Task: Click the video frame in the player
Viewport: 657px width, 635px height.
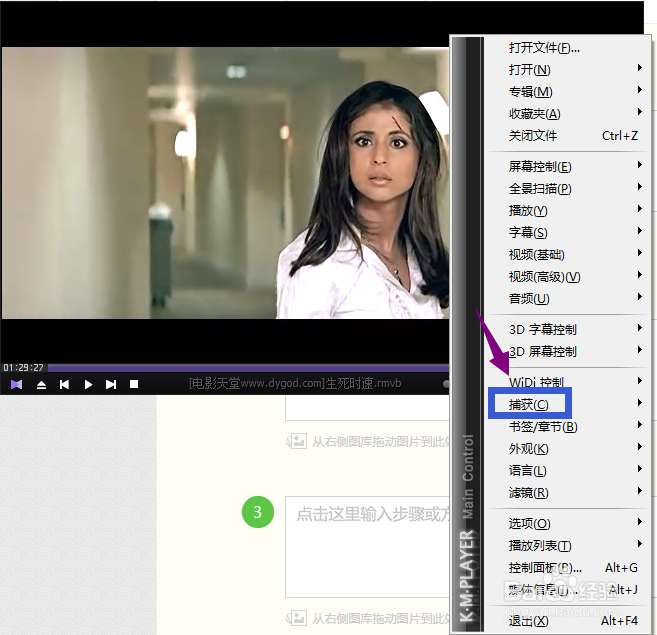Action: [225, 183]
